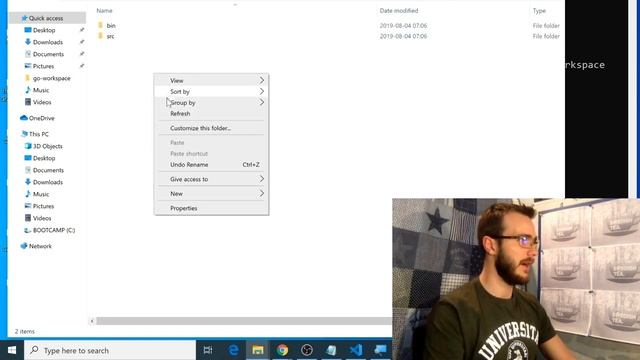The height and width of the screenshot is (360, 640).
Task: Click the Videos icon under Quick access
Action: [28, 102]
